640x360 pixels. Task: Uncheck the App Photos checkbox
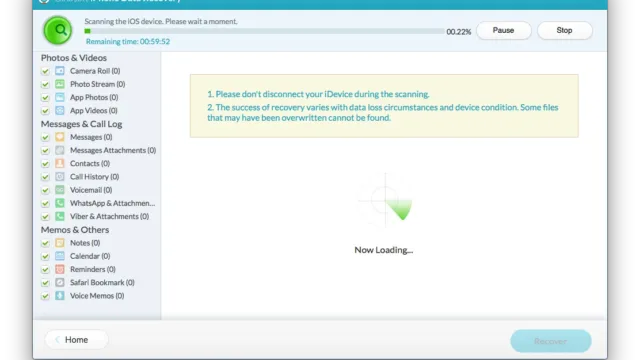(x=45, y=98)
